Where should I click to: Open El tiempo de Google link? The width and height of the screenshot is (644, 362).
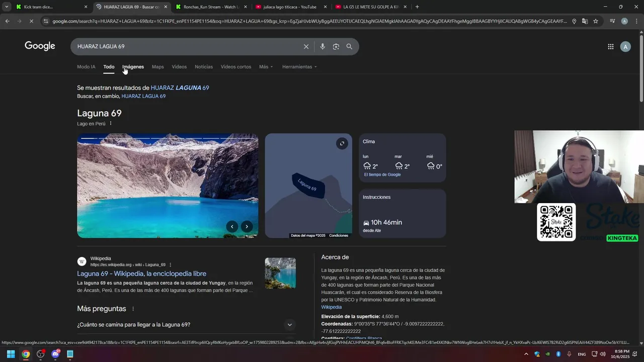click(382, 175)
